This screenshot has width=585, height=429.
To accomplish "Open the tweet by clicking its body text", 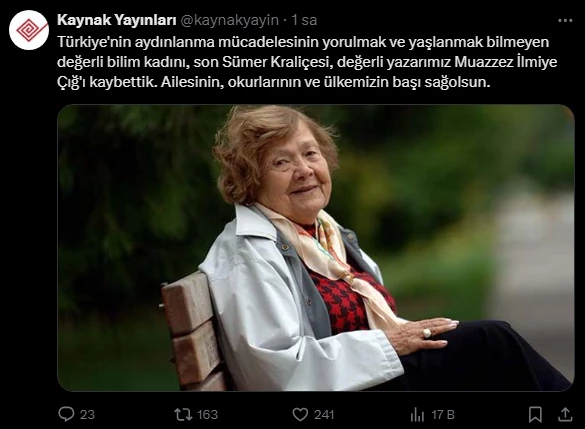I will [307, 62].
